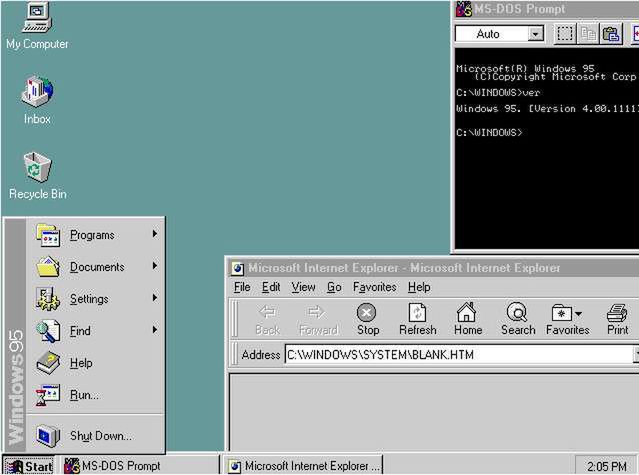Click the Programs submenu arrow
The image size is (639, 475).
155,234
